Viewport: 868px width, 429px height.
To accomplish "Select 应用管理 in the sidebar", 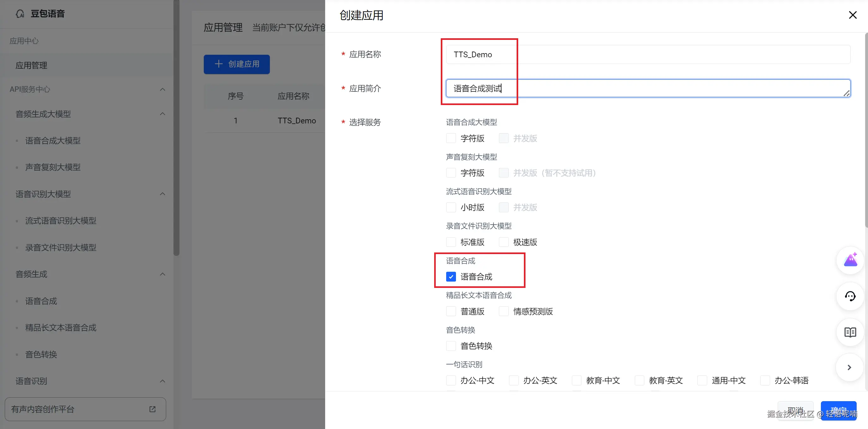I will 32,65.
